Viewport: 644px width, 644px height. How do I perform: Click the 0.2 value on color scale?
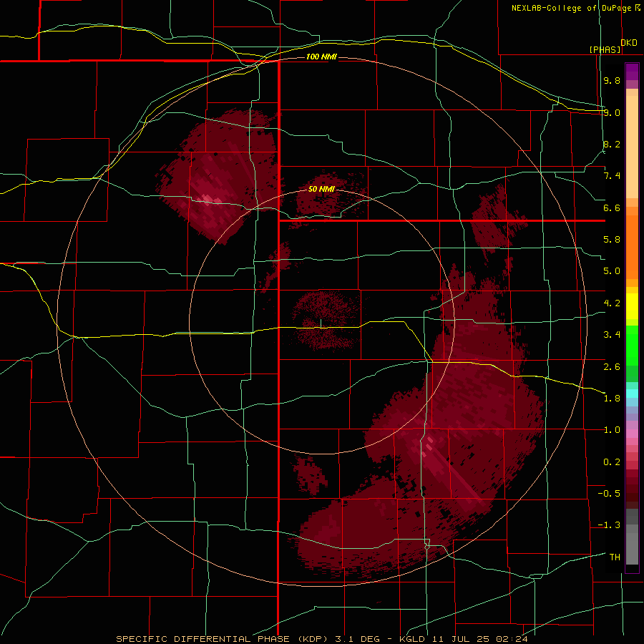612,462
